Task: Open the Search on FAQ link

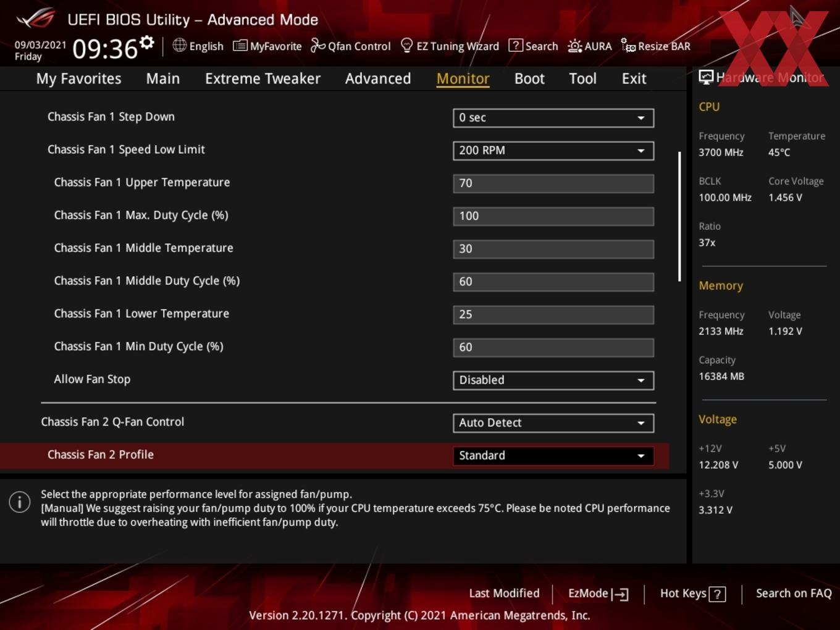Action: coord(794,593)
